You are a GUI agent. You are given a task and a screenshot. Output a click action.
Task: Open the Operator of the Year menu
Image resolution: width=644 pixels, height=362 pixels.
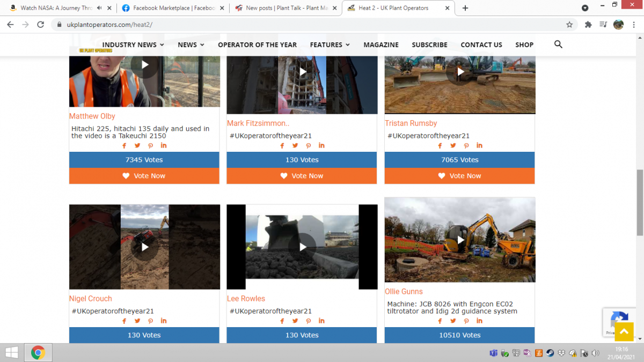click(257, 45)
